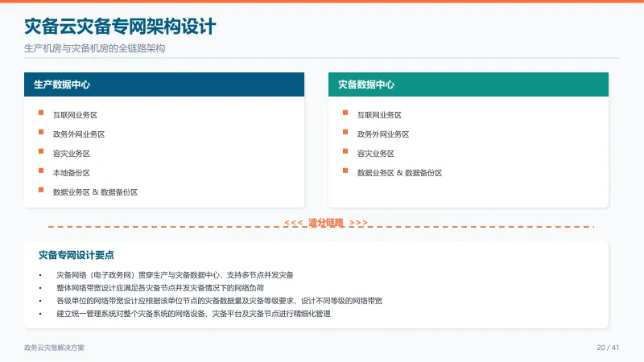The height and width of the screenshot is (362, 644).
Task: Click the 本地备份区 list item
Action: 72,173
